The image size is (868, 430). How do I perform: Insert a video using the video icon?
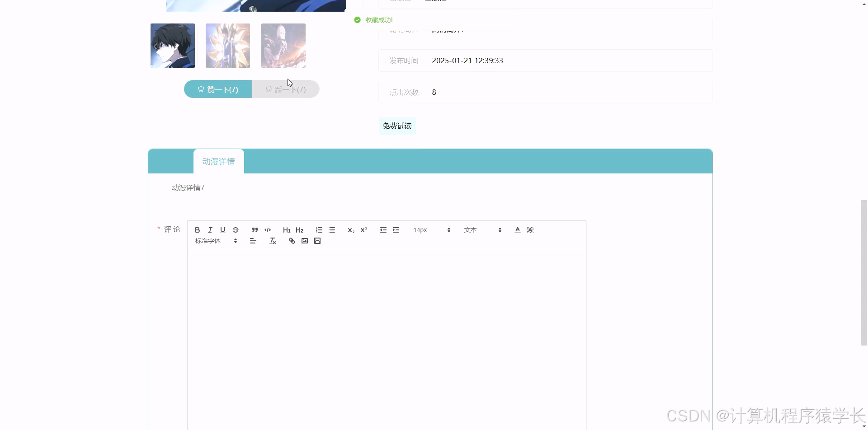point(318,241)
